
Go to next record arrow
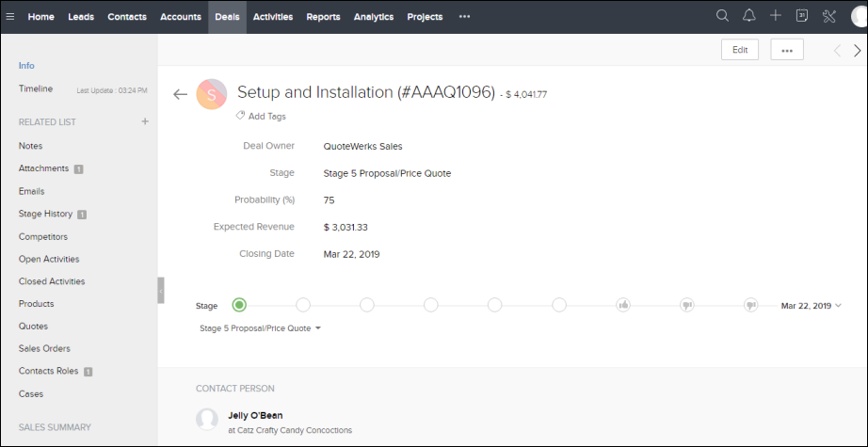(x=857, y=51)
